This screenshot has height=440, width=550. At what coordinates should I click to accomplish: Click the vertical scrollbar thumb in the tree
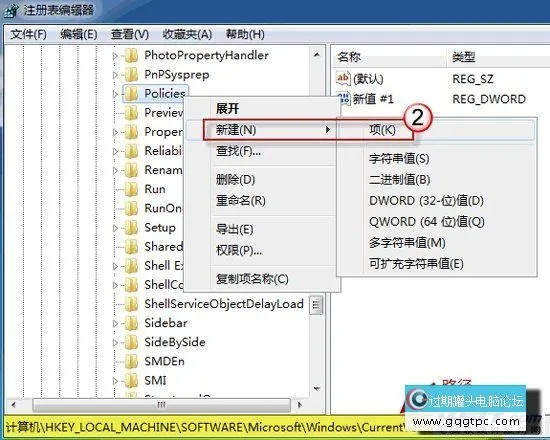coord(316,305)
